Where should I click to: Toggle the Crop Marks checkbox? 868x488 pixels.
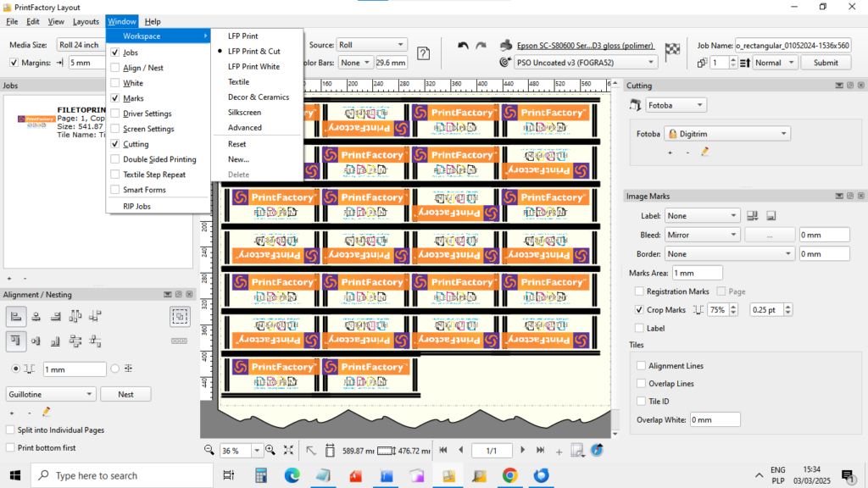(x=640, y=309)
